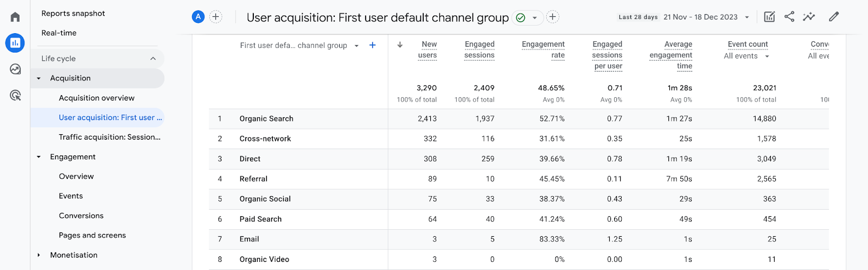Click Organic Search event count 14,880
Screen dimensions: 868x270
coord(764,119)
